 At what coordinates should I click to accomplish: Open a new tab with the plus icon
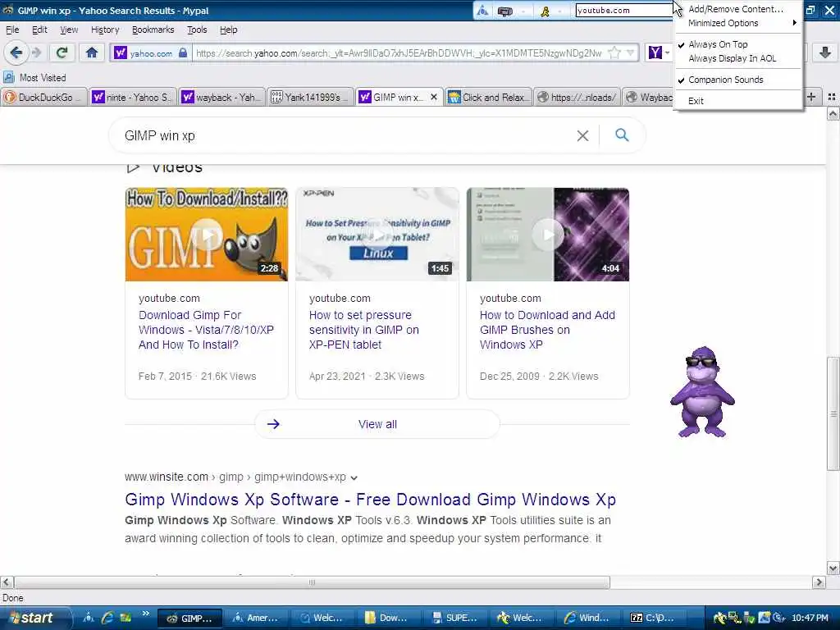(x=811, y=97)
